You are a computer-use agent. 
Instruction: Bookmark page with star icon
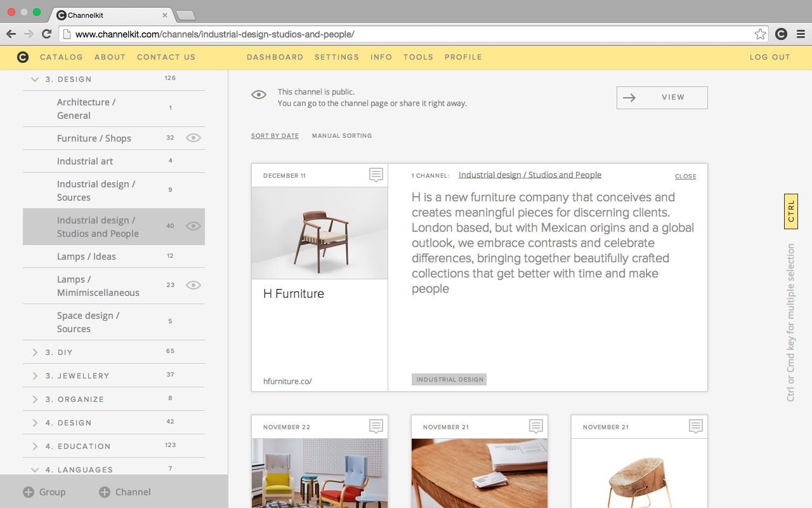(x=760, y=34)
